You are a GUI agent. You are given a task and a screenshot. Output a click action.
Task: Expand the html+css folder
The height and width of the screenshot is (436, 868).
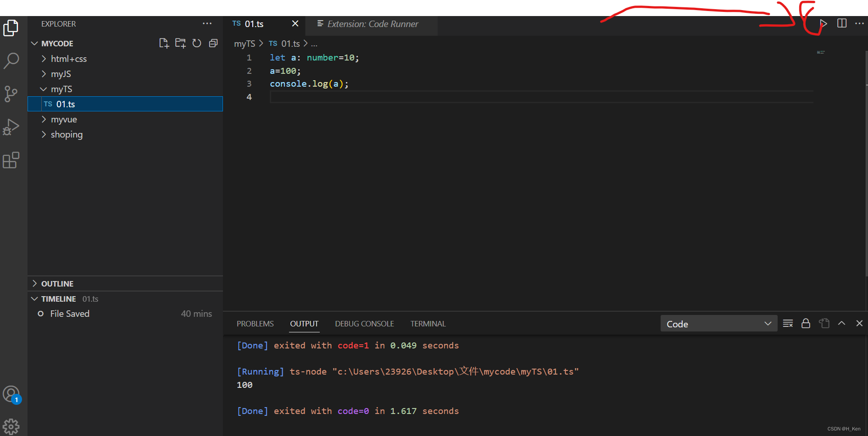(125, 59)
